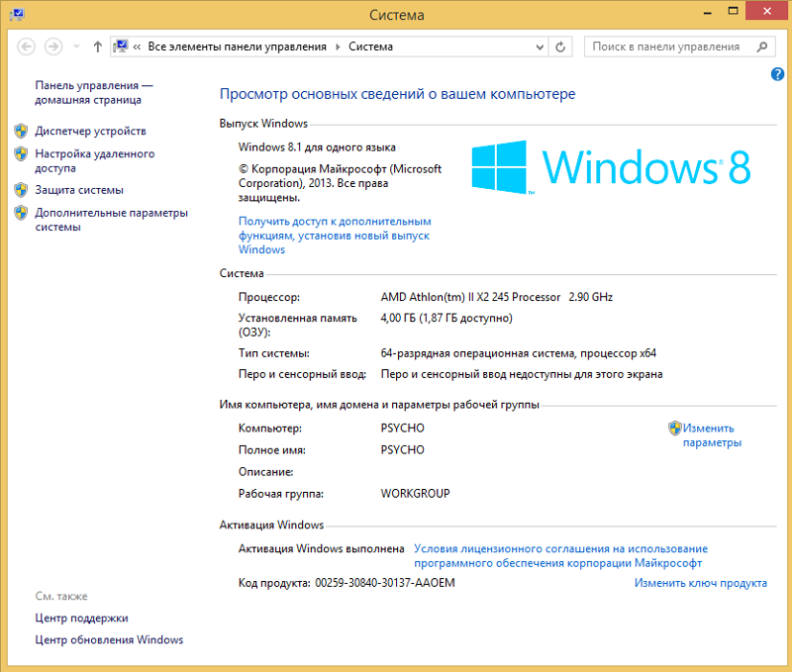
Task: Open Центр обновления Windows link
Action: pyautogui.click(x=109, y=640)
